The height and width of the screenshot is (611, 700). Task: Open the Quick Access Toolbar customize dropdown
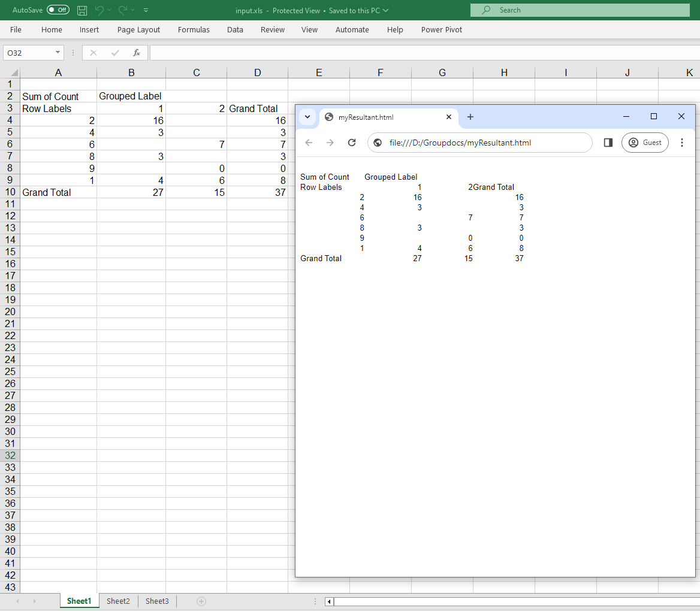[x=146, y=10]
